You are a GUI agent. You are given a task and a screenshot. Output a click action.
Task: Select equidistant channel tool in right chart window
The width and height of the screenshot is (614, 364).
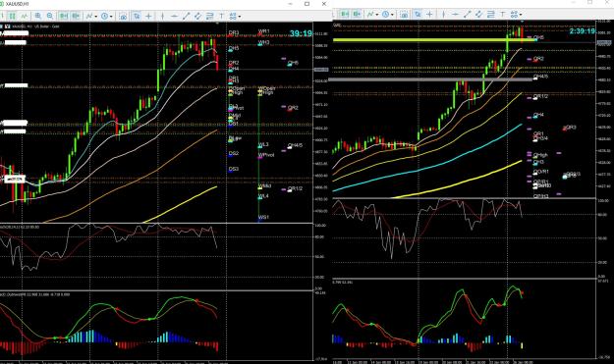478,15
